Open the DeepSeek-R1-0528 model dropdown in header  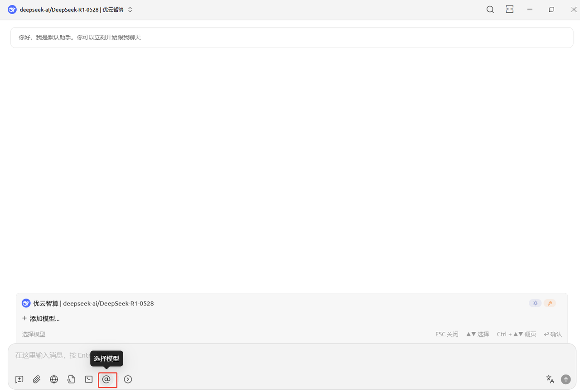coord(76,10)
